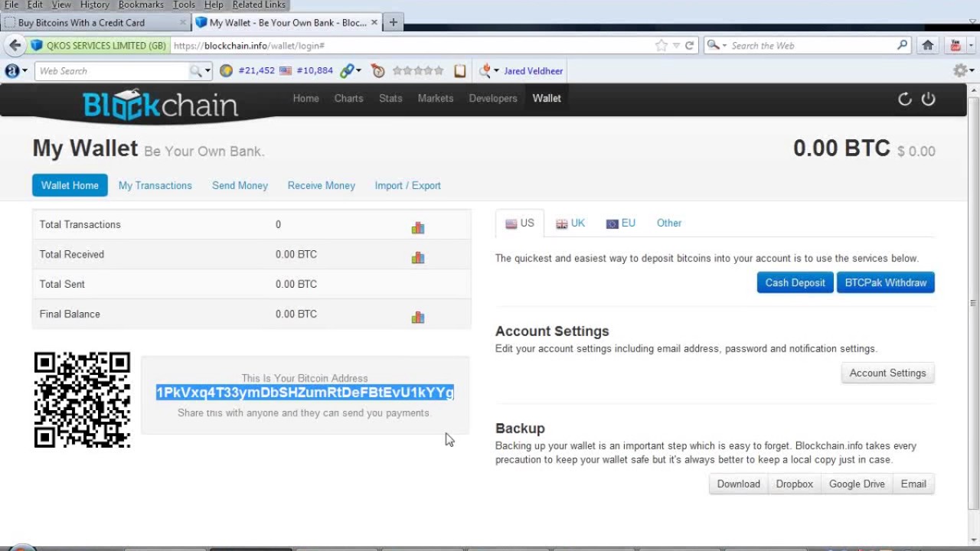The width and height of the screenshot is (980, 551).
Task: Click the Wayback target icon in toolbar
Action: [378, 70]
